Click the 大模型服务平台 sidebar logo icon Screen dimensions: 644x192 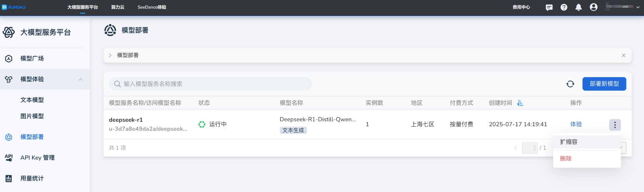point(9,32)
